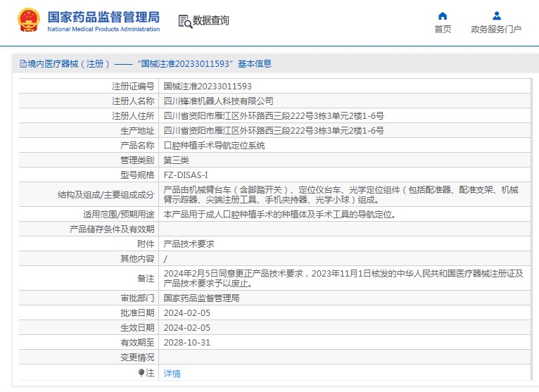The height and width of the screenshot is (392, 539).
Task: Click the expiry date 2028-10-31 cell
Action: tap(186, 343)
